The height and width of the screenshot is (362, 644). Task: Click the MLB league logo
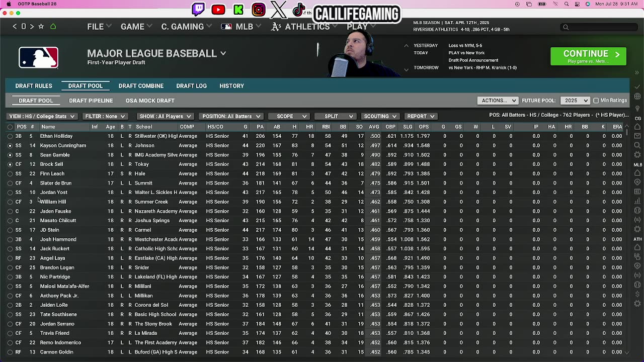38,57
